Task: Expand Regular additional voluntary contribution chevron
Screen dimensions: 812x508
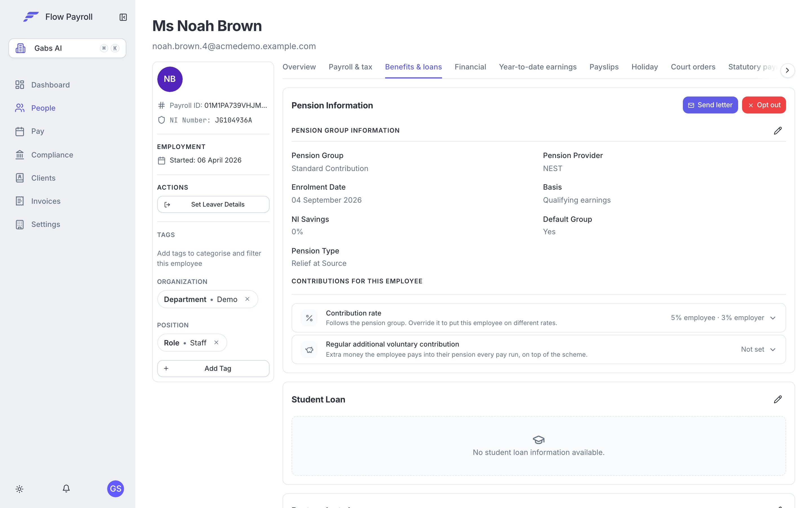Action: pyautogui.click(x=773, y=349)
